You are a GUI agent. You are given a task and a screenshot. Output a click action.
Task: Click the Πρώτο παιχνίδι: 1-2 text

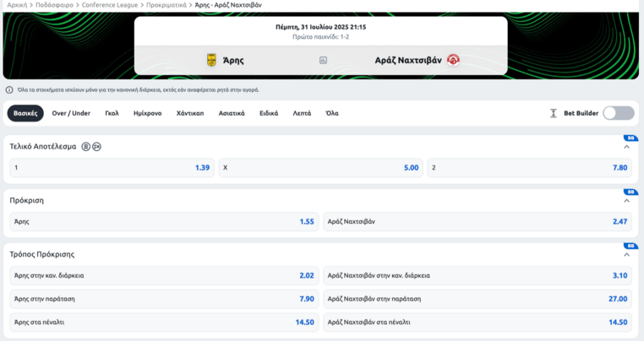pos(321,37)
